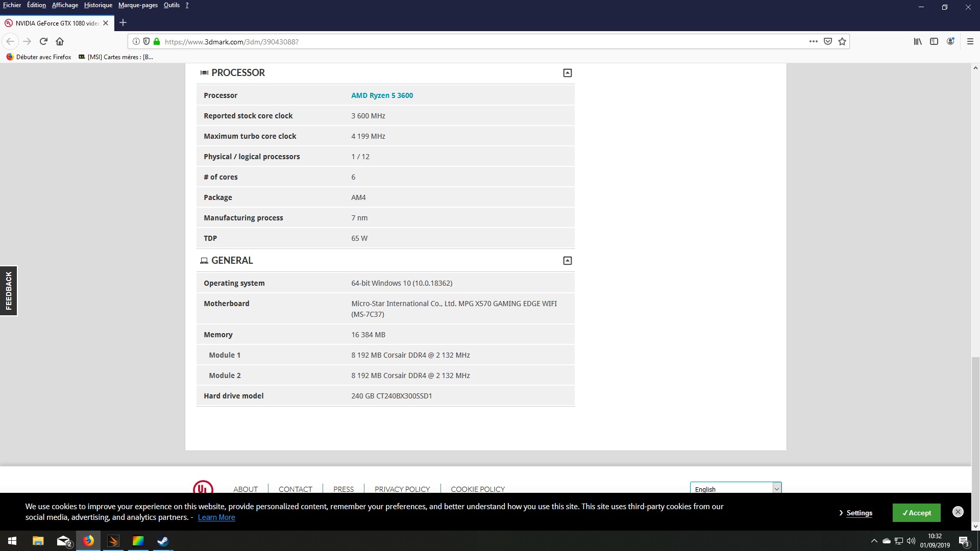Viewport: 980px width, 551px height.
Task: Open the Affichage menu
Action: pyautogui.click(x=65, y=5)
